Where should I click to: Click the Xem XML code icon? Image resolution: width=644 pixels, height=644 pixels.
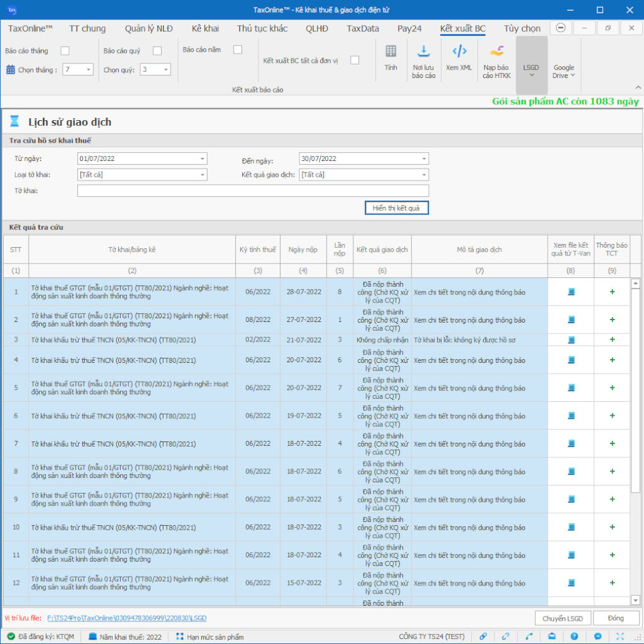coord(459,52)
